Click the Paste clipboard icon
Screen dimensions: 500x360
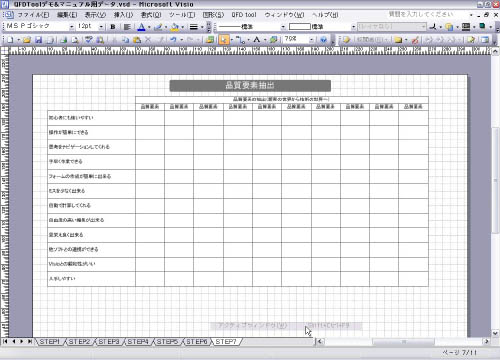(137, 40)
